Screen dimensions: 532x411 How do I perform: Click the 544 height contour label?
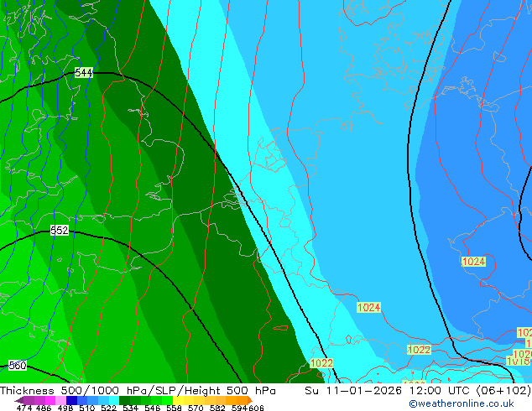[83, 73]
